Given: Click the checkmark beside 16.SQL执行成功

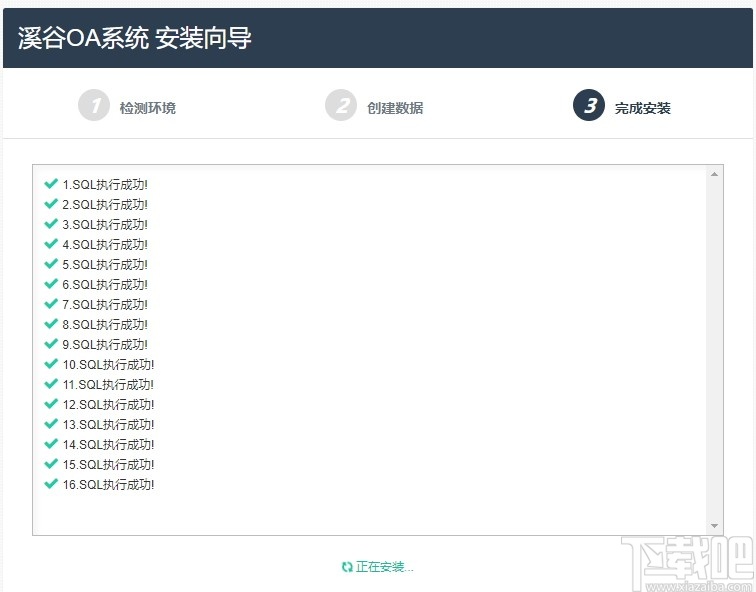Looking at the screenshot, I should tap(51, 484).
